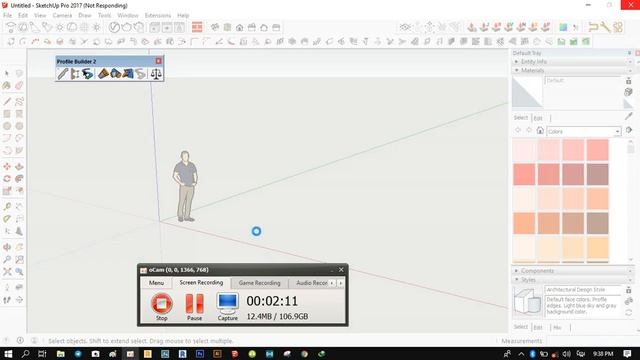
Task: Click the Materials home In Model icon
Action: click(540, 131)
